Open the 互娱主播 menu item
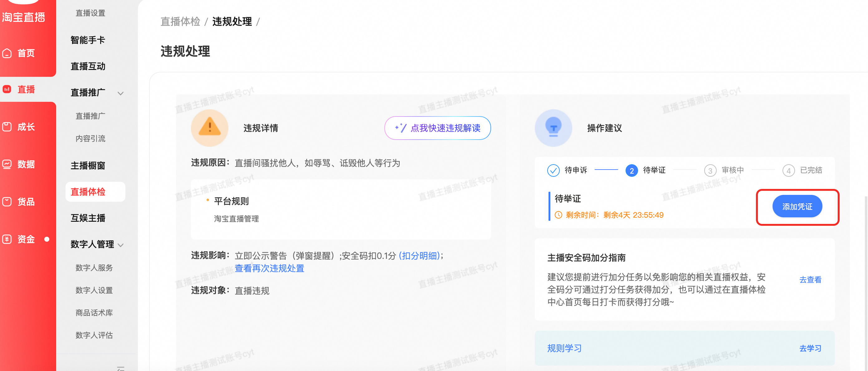This screenshot has height=371, width=868. [88, 218]
